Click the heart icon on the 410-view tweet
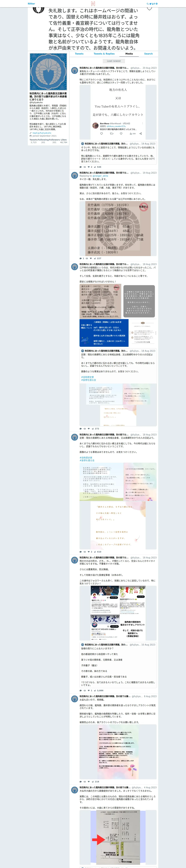The height and width of the screenshot is (868, 186). tap(89, 552)
